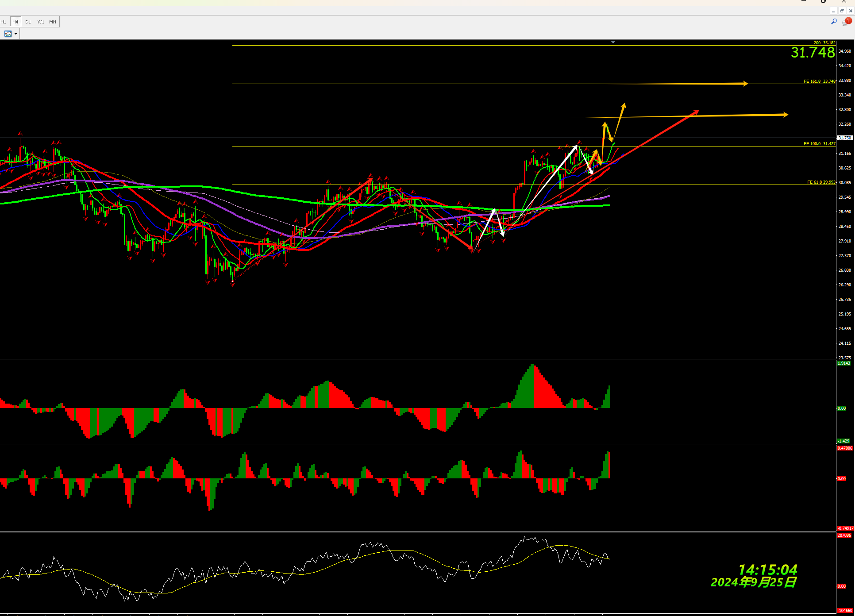
Task: Close the inner chart window
Action: tap(850, 11)
